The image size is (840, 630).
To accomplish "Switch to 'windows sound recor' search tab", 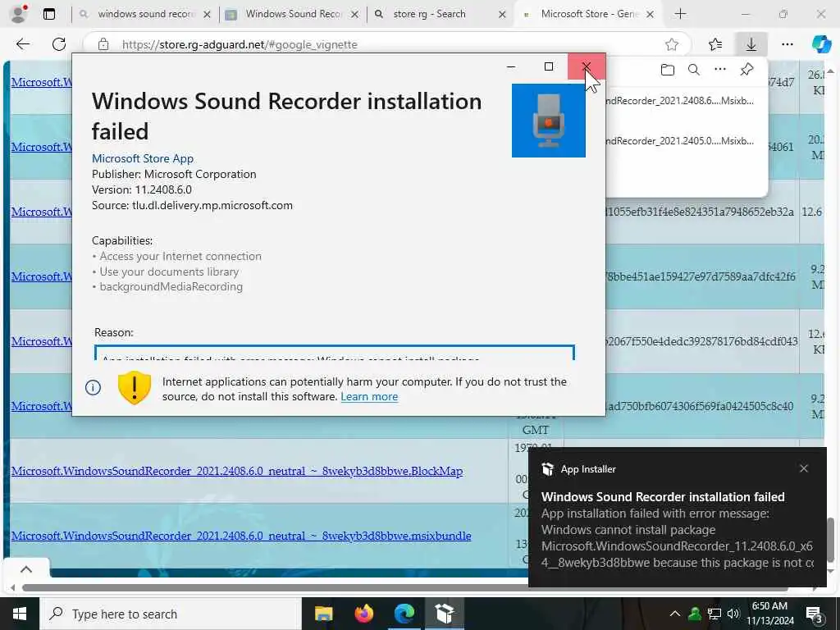I will coord(144,14).
